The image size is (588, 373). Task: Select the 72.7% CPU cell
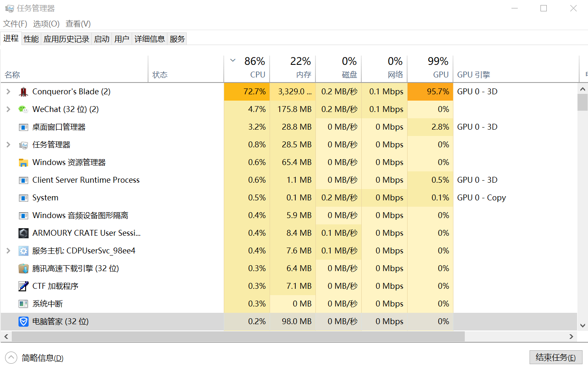246,92
